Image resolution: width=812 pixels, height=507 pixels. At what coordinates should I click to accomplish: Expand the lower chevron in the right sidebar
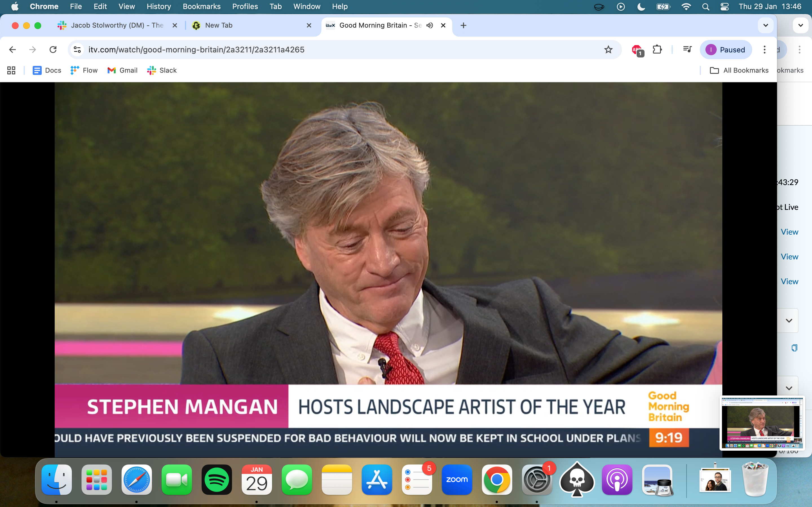(x=789, y=388)
